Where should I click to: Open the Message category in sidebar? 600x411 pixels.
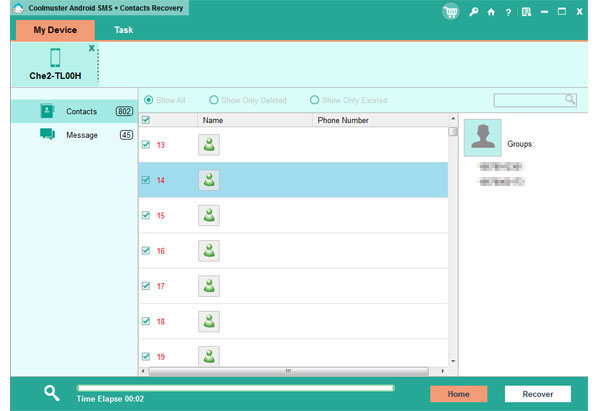pyautogui.click(x=80, y=135)
